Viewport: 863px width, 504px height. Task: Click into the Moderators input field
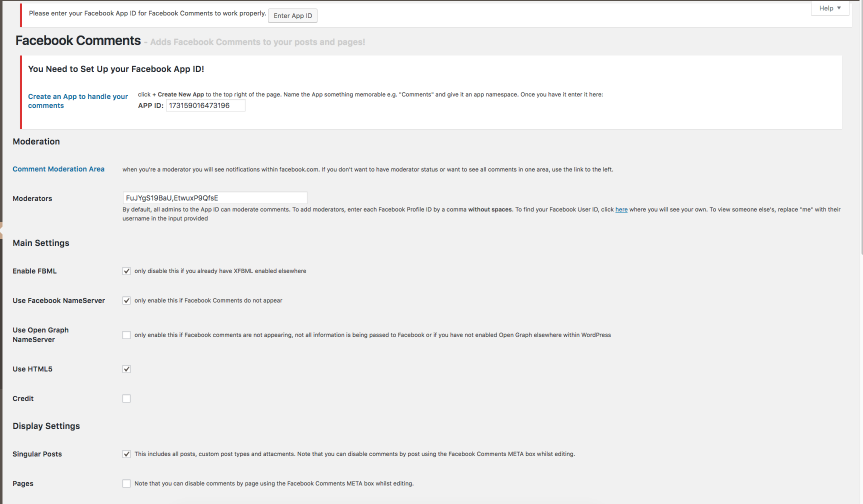click(x=214, y=198)
